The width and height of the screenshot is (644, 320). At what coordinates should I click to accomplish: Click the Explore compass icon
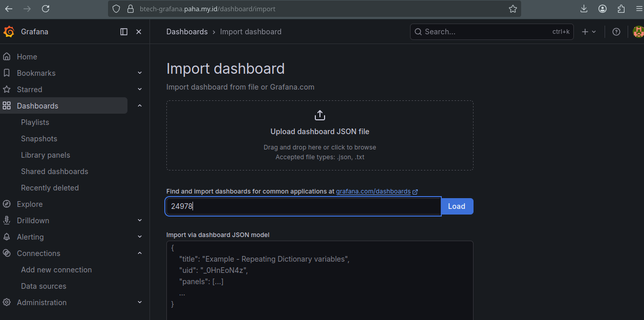7,204
